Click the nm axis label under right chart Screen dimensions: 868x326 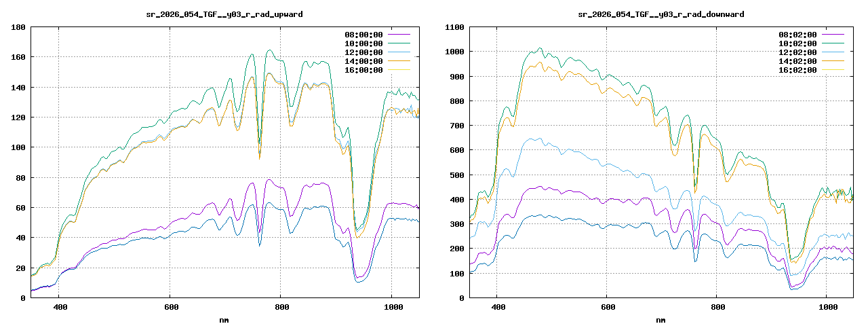click(660, 319)
